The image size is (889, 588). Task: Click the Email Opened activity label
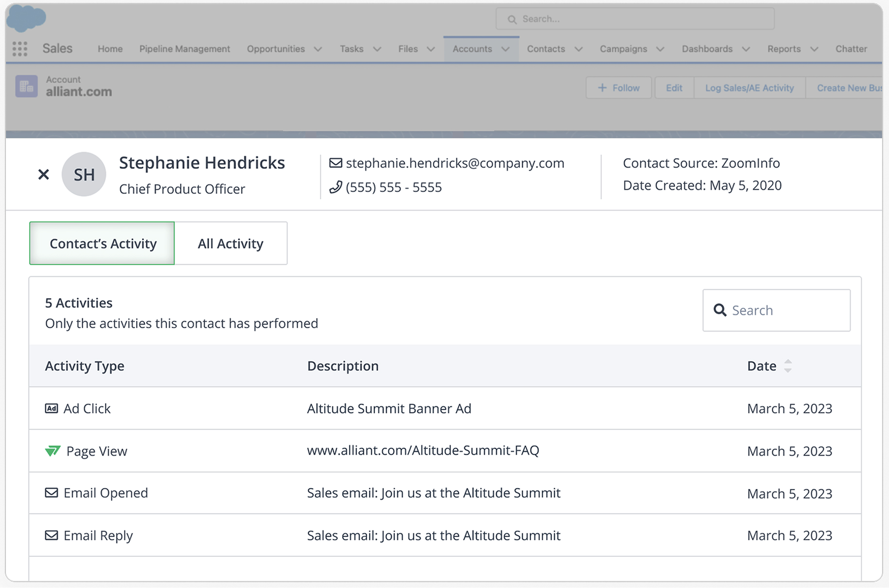[106, 493]
